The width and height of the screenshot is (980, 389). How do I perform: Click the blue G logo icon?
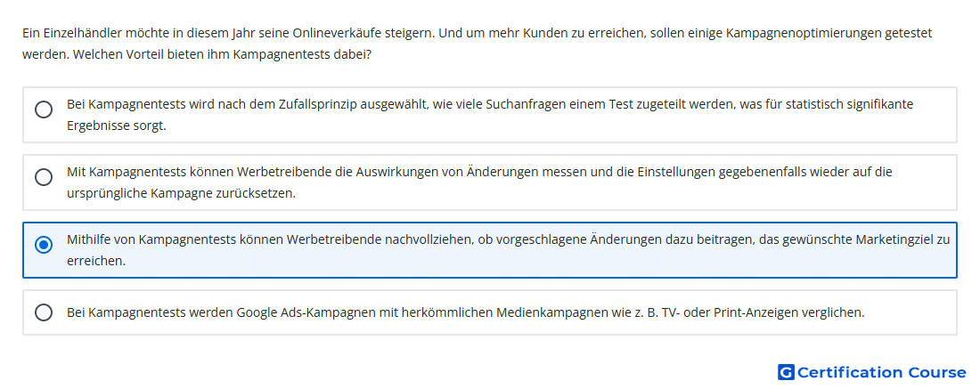click(786, 372)
